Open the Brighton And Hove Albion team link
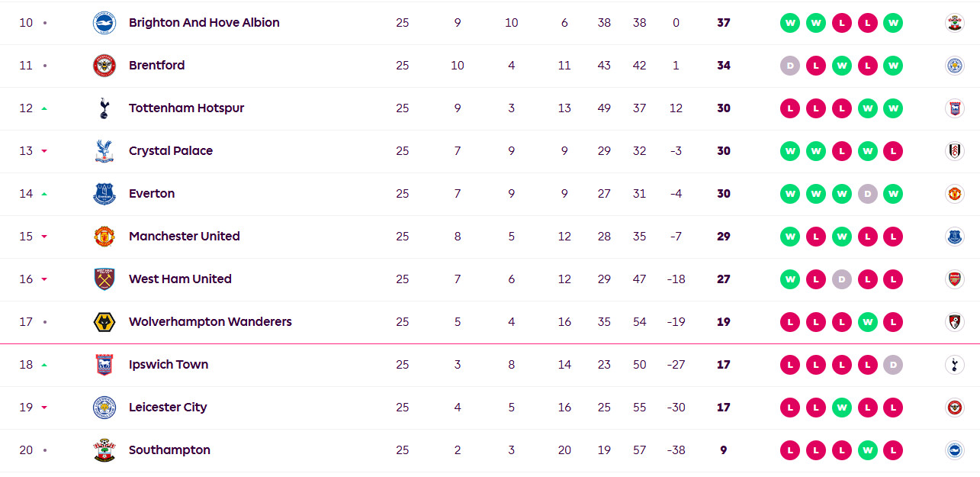Viewport: 980px width, 477px height. (204, 23)
